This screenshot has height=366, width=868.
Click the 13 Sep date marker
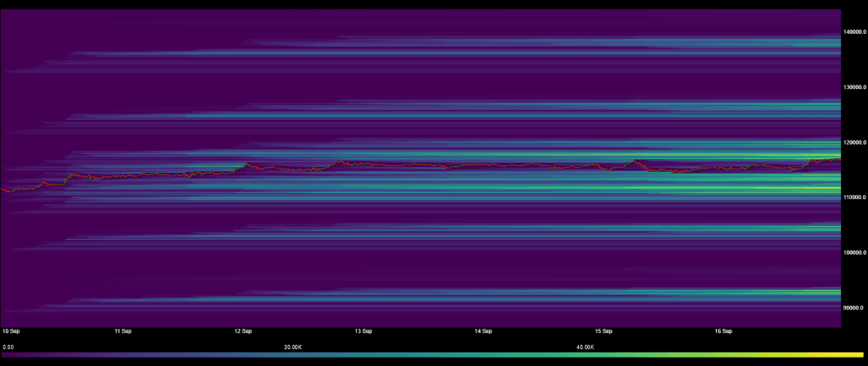click(x=364, y=331)
